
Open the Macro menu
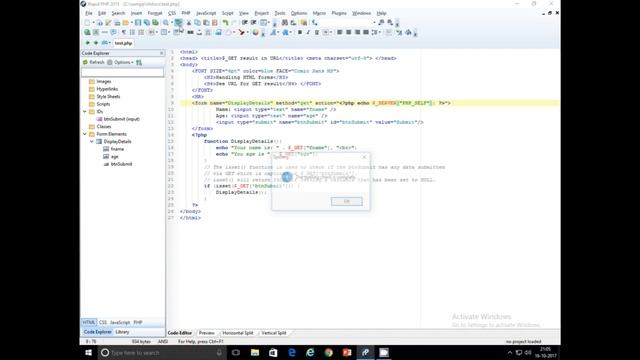[319, 13]
